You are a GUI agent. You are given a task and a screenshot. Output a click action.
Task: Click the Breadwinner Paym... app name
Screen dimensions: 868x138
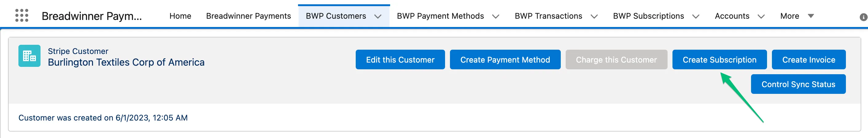[x=92, y=16]
